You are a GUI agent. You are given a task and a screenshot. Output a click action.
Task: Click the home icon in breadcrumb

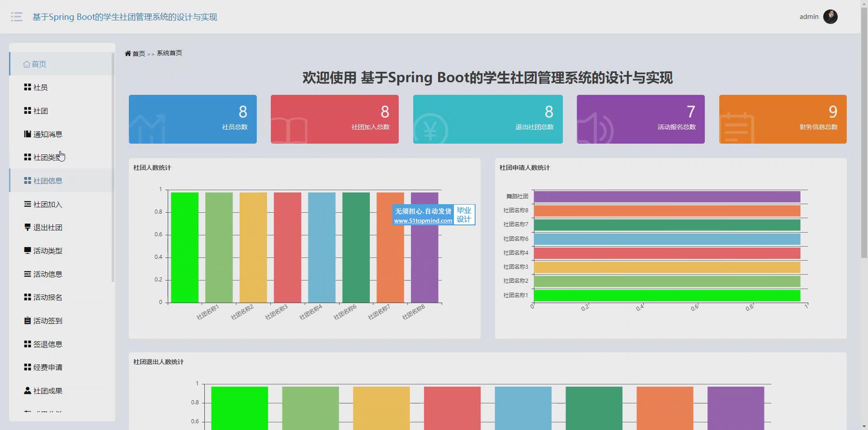point(128,53)
